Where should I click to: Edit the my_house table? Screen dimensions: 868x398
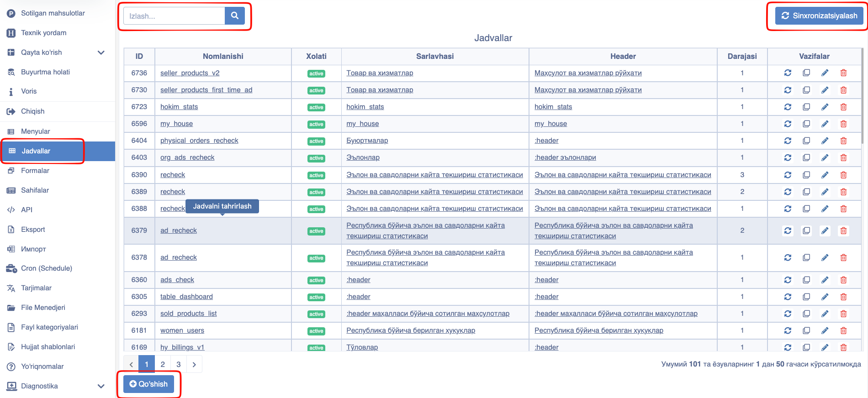click(x=825, y=124)
